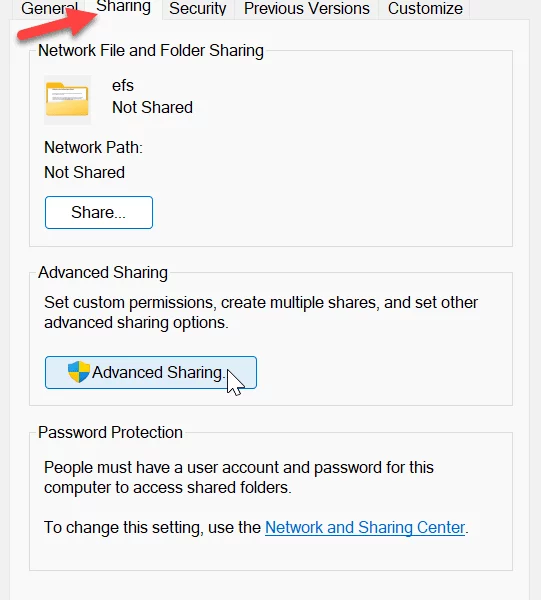Open the Network and Sharing Center link

[365, 527]
